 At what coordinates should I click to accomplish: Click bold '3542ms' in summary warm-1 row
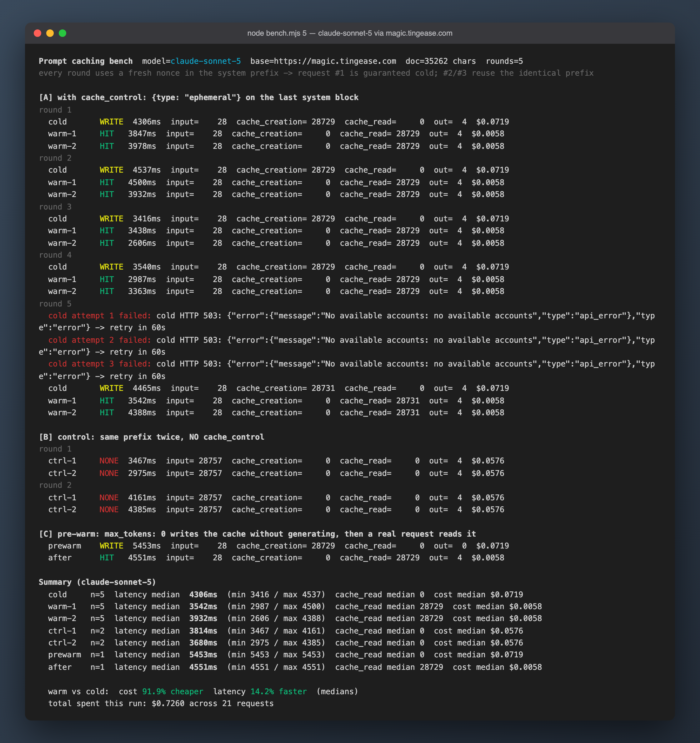(203, 607)
